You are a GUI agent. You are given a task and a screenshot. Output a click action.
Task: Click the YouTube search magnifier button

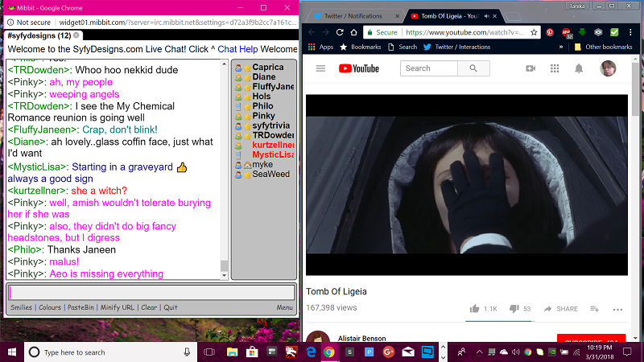[473, 68]
